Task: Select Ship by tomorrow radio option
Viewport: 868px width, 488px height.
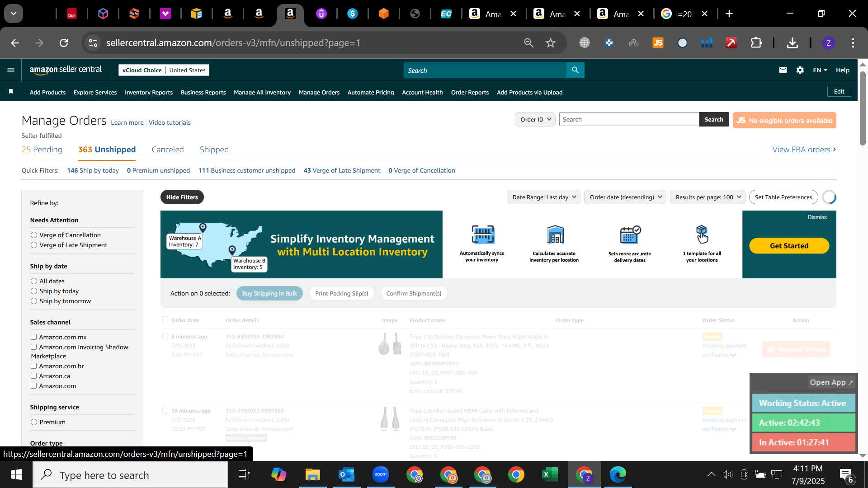Action: coord(34,301)
